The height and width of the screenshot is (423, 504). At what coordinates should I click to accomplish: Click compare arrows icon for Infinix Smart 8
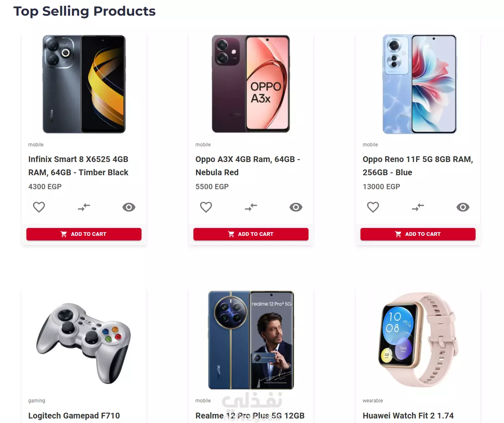coord(84,207)
